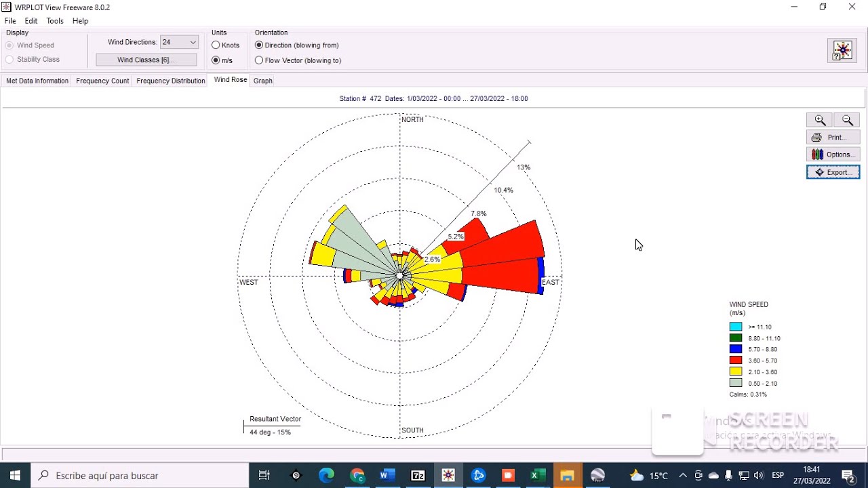This screenshot has height=488, width=868.
Task: Click the volume icon in system tray
Action: point(758,476)
